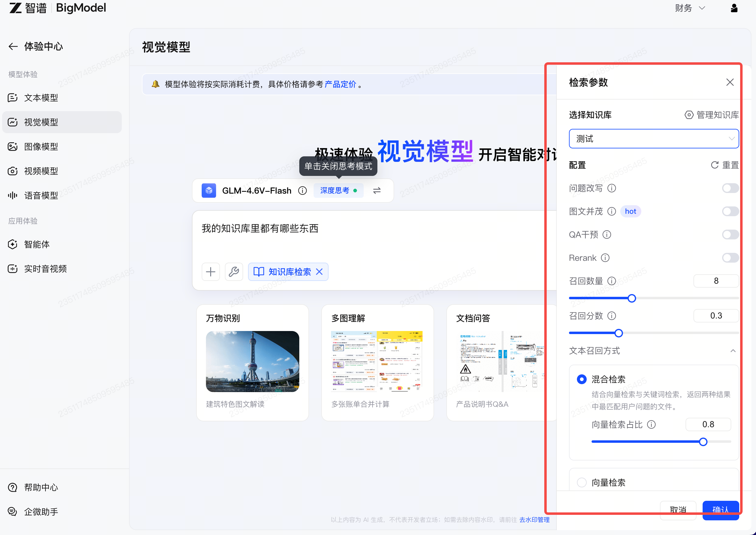Click the switch model arrows icon

[x=377, y=191]
